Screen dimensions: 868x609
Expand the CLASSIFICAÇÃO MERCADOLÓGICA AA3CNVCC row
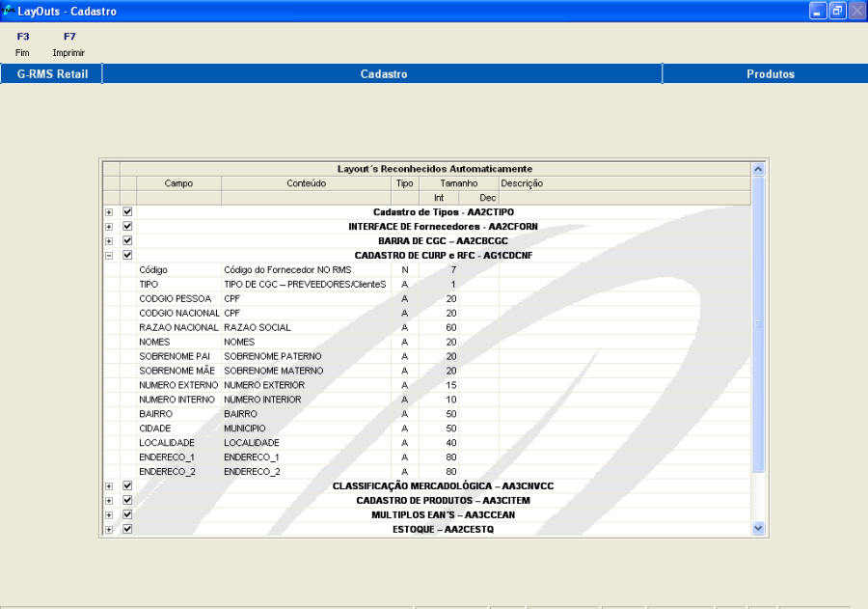[x=109, y=486]
